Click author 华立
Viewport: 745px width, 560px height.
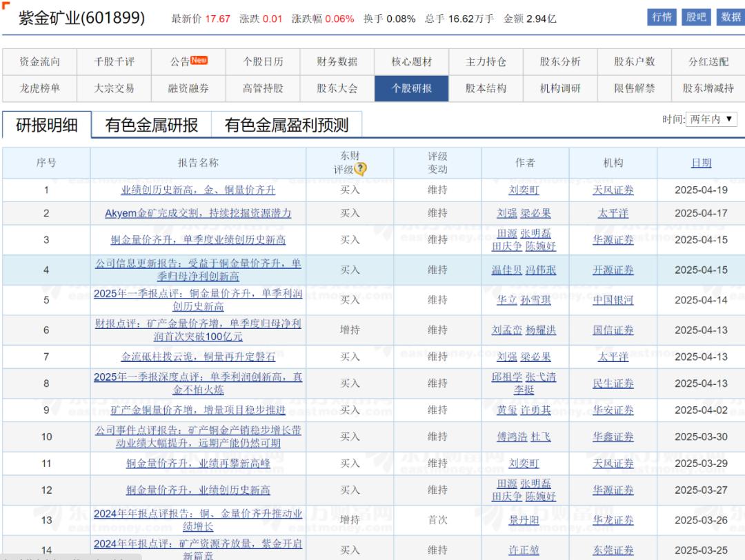506,300
